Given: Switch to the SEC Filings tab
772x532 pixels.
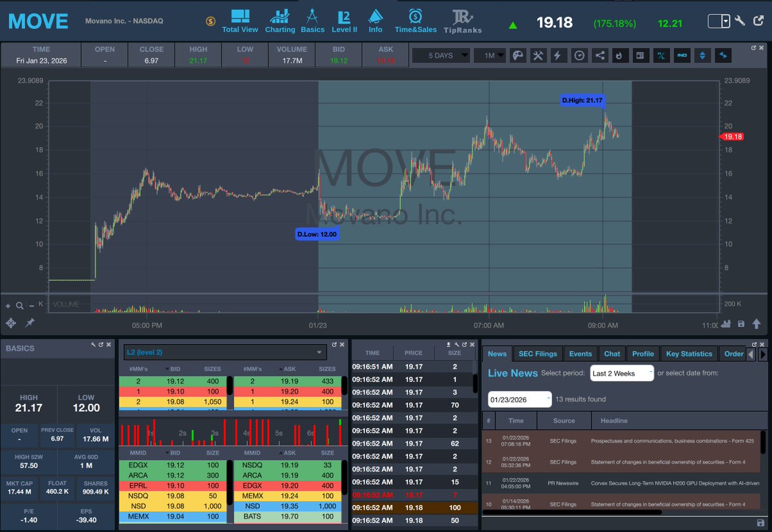Looking at the screenshot, I should 538,354.
